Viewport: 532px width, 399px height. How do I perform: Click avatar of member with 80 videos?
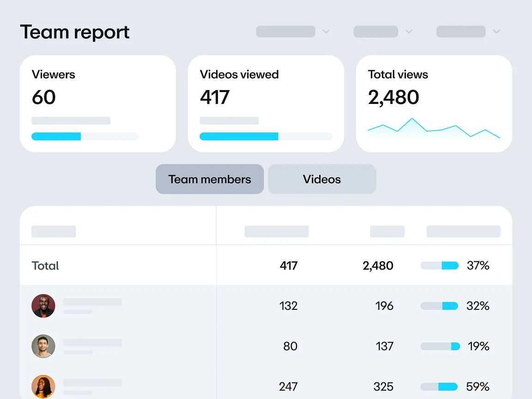[43, 346]
